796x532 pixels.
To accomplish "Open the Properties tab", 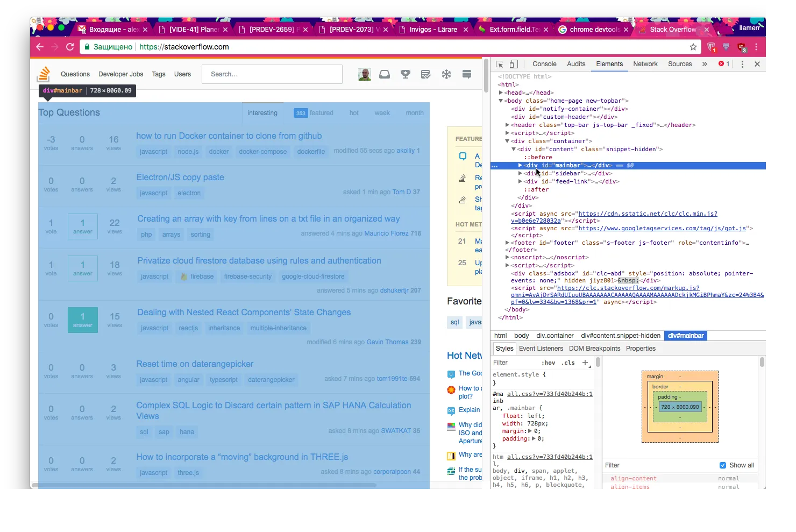I will 641,349.
